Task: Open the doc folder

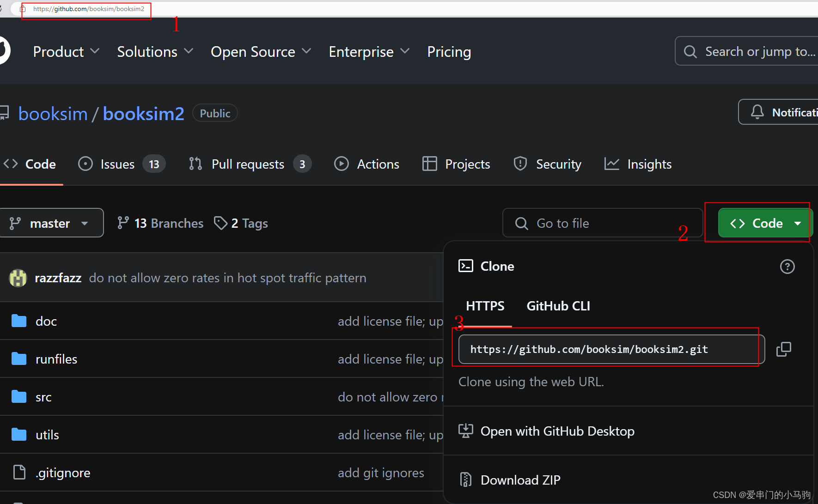Action: tap(46, 321)
